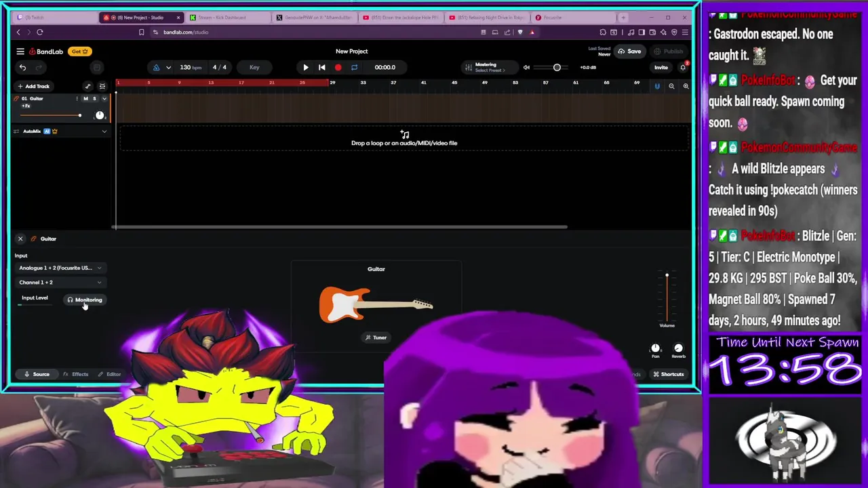
Task: Expand the metronome settings chevron
Action: (168, 67)
